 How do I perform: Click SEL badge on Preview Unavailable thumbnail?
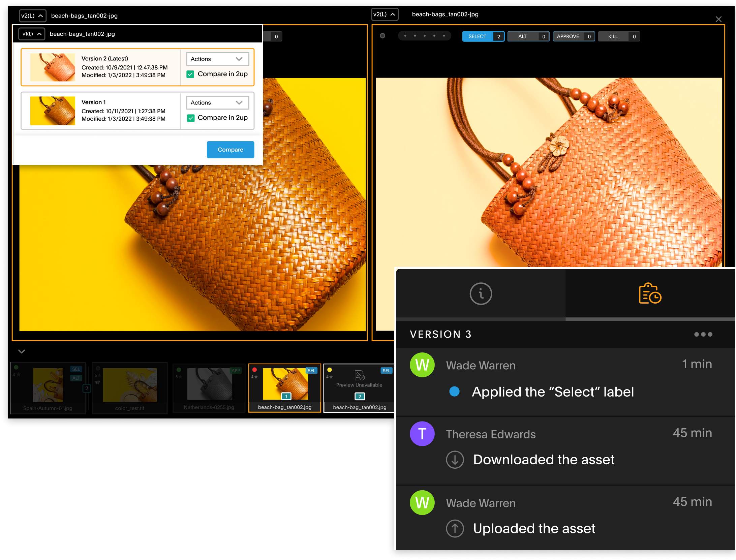386,371
